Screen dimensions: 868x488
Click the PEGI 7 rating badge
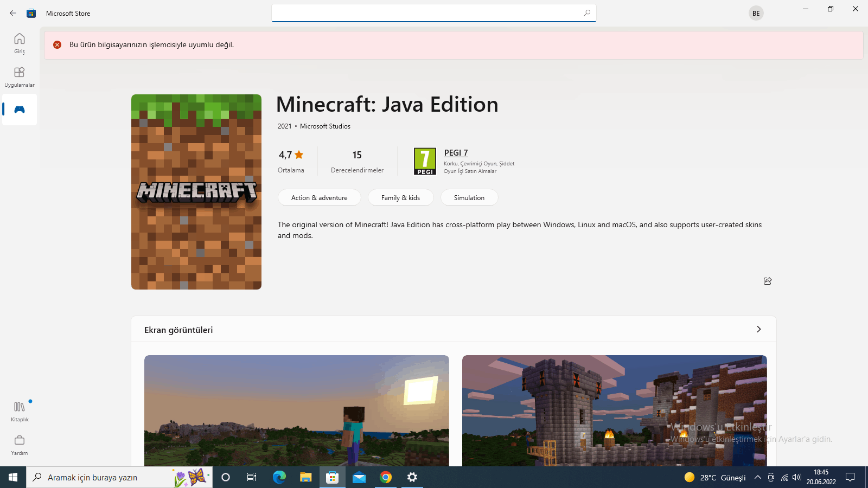(x=425, y=162)
